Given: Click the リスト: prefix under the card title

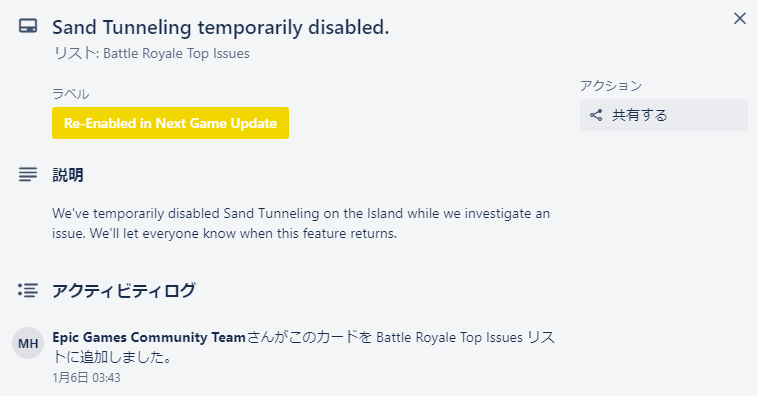Looking at the screenshot, I should tap(76, 53).
